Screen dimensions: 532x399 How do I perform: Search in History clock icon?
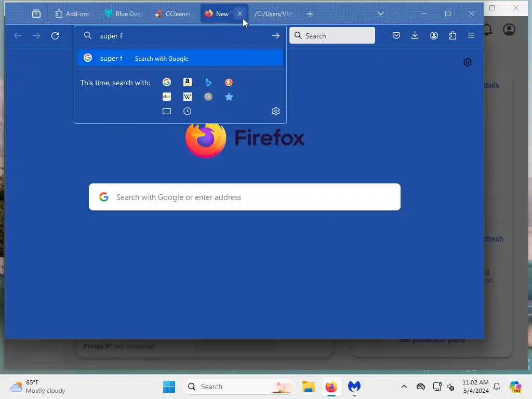coord(187,111)
